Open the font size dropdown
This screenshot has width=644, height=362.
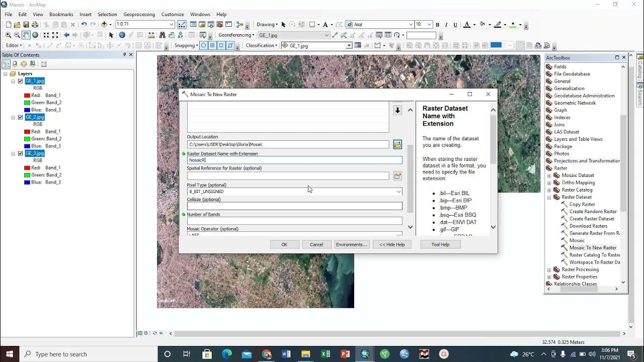pyautogui.click(x=429, y=24)
